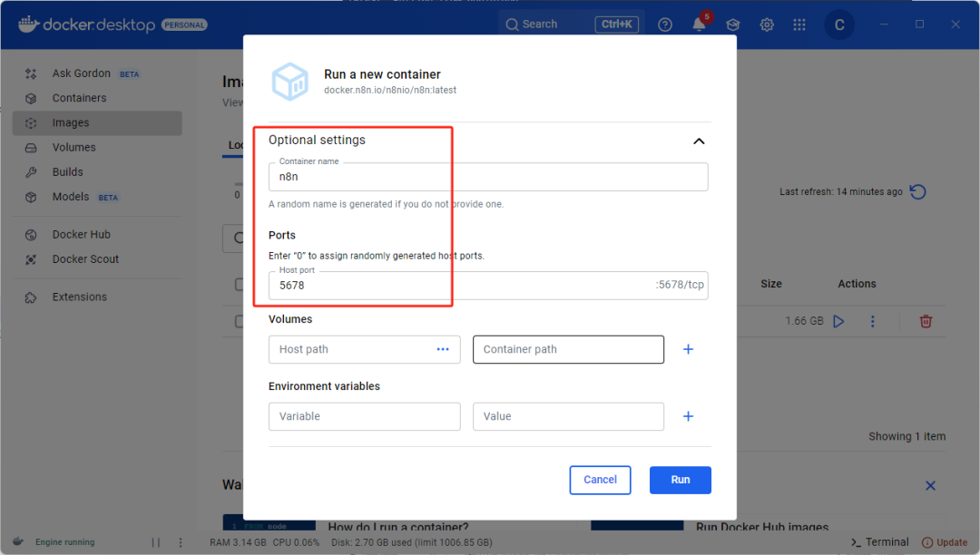Screen dimensions: 980x555
Task: Run the image with the play icon
Action: pyautogui.click(x=838, y=322)
